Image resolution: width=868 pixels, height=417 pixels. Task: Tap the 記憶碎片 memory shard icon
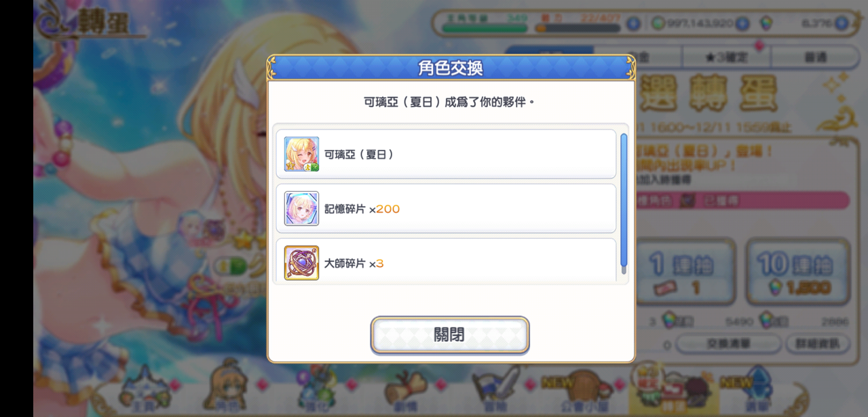[301, 208]
